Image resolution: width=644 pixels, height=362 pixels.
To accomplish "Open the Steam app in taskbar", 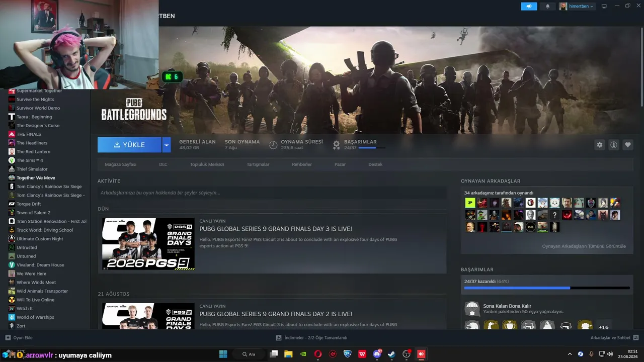I will click(391, 354).
